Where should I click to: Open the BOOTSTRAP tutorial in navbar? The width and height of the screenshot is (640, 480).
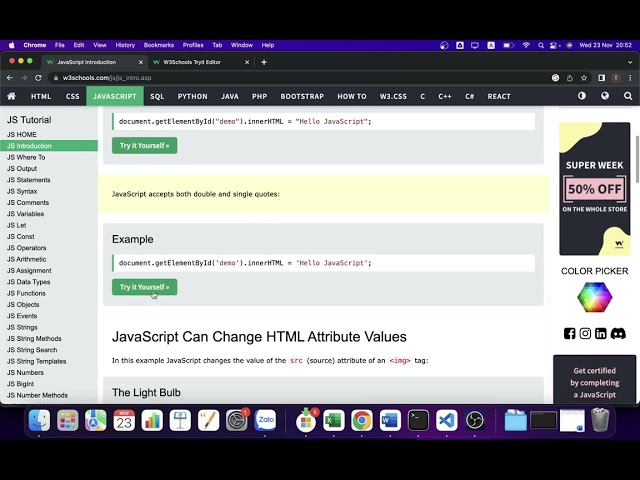(302, 96)
